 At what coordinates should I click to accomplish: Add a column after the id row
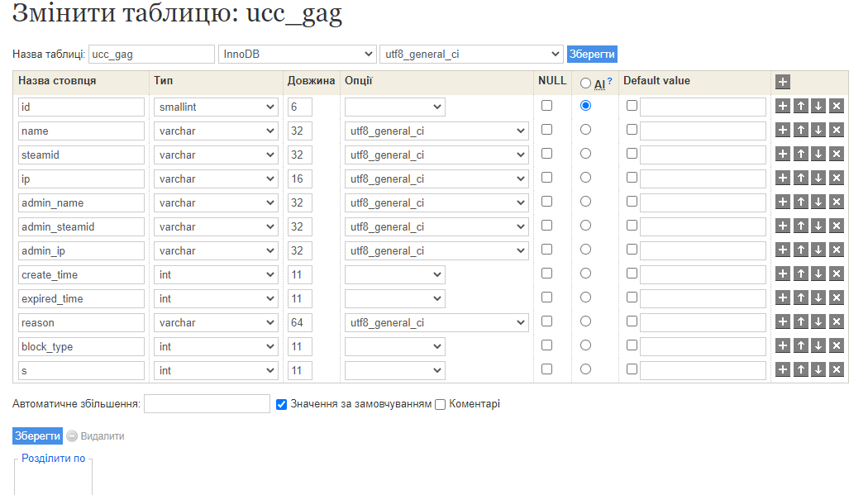click(782, 107)
